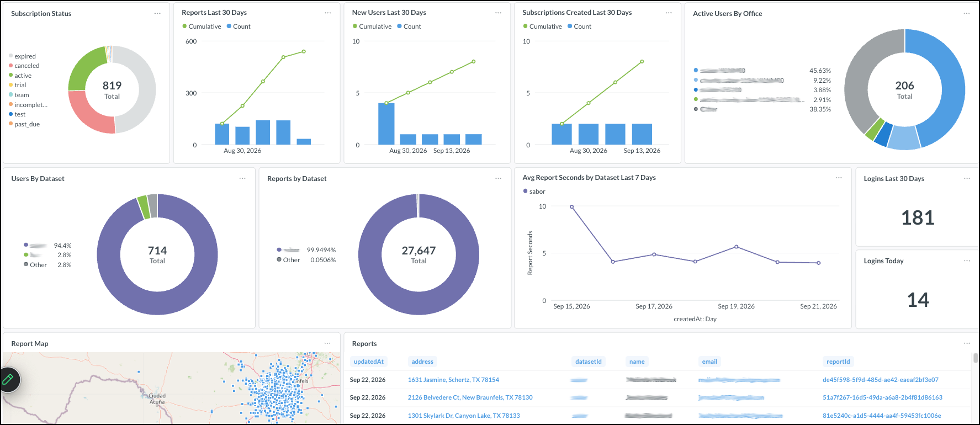Open the Active Users By Office card menu
The width and height of the screenshot is (980, 425).
click(967, 13)
